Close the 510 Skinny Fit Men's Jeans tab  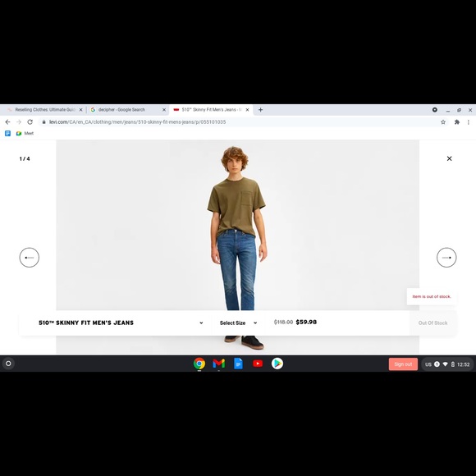(x=247, y=110)
